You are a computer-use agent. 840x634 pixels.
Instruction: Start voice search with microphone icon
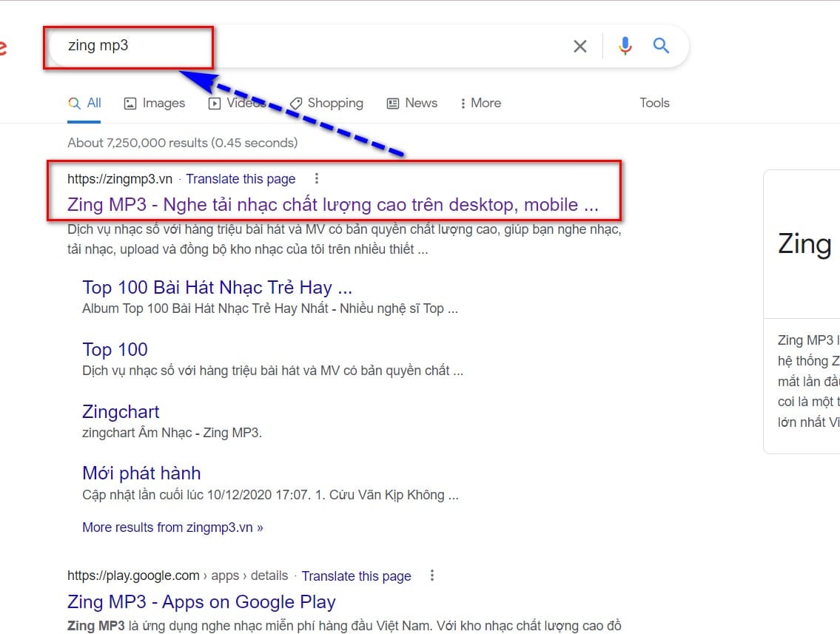point(625,46)
